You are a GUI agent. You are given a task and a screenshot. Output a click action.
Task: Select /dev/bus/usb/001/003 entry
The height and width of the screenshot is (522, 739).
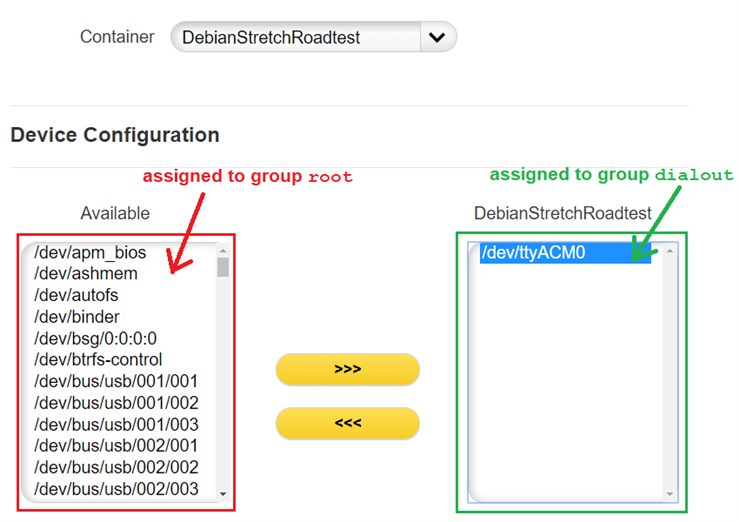pos(116,424)
